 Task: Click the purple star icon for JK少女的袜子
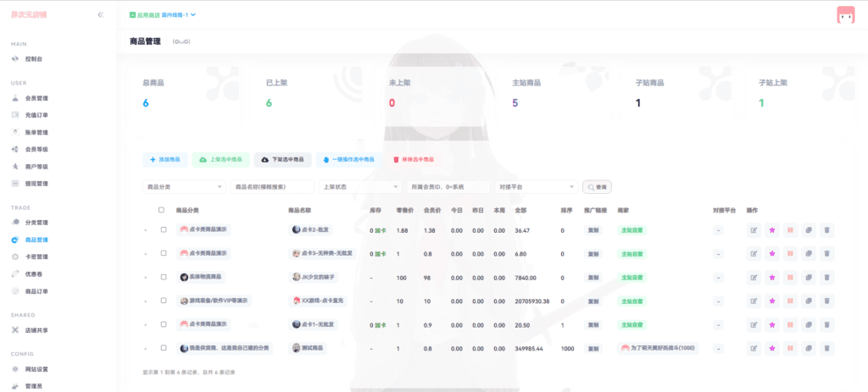point(771,277)
